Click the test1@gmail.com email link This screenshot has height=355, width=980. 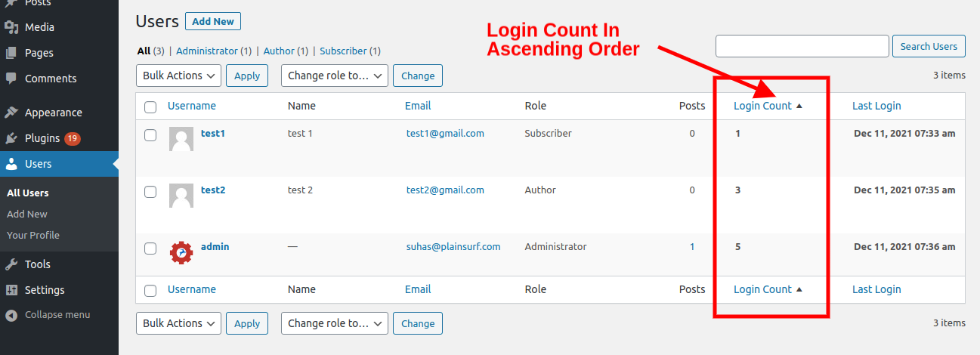coord(445,133)
